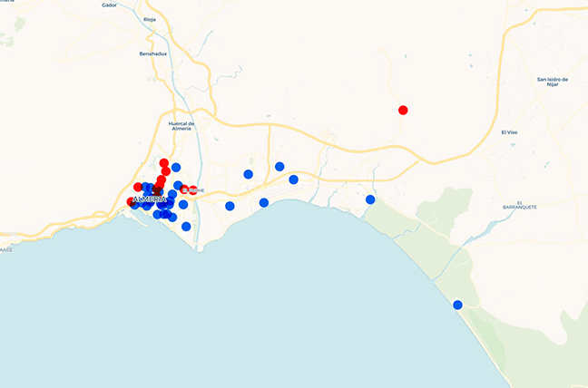Select the Gádor label at the top
588x388 pixels.
109,5
